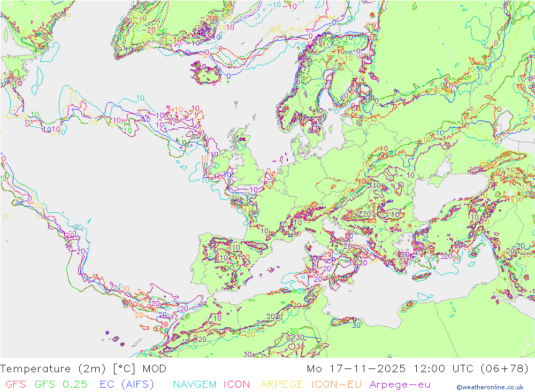Click the GFS 0.25 legend label

tap(61, 385)
